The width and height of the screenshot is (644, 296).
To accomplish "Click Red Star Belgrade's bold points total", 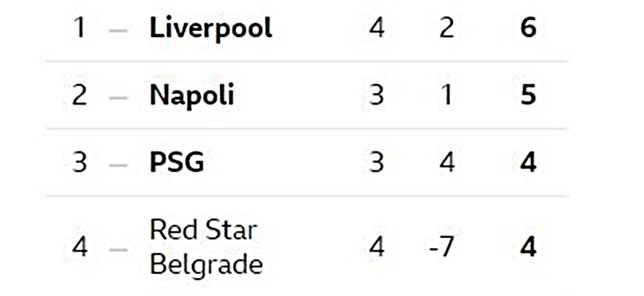I will (x=528, y=247).
